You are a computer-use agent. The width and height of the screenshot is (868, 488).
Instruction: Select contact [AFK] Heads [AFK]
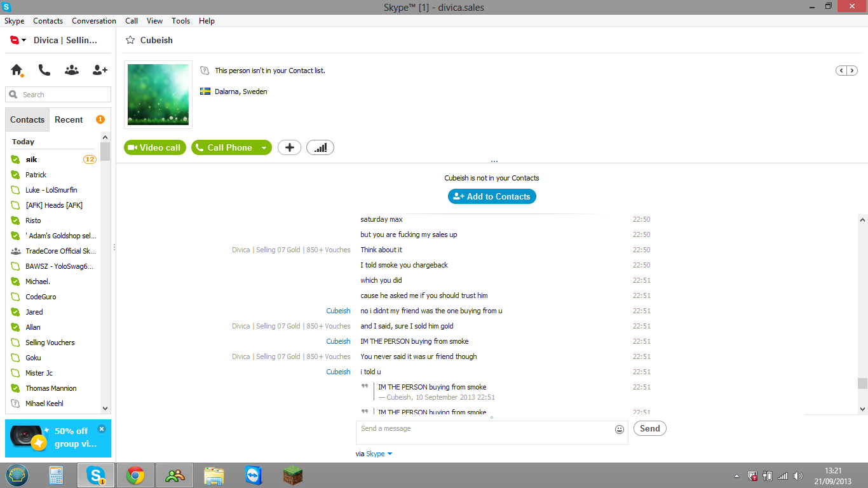click(x=53, y=205)
